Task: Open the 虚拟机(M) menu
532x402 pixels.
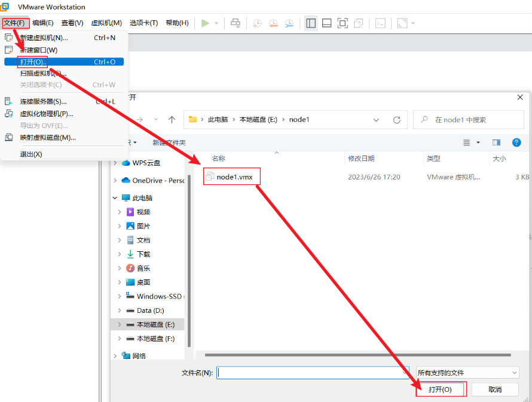Action: 106,23
